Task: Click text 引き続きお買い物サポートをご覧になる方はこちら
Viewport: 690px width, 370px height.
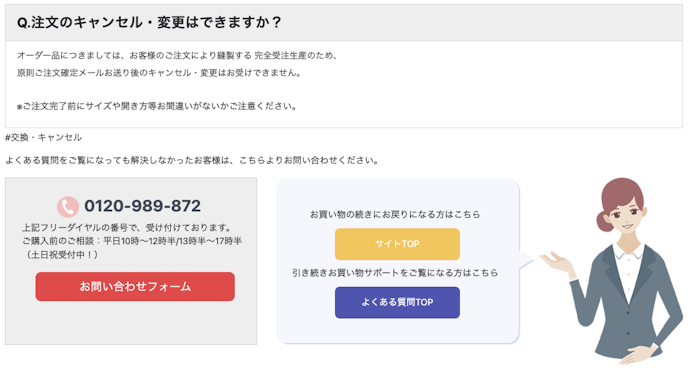Action: coord(395,273)
